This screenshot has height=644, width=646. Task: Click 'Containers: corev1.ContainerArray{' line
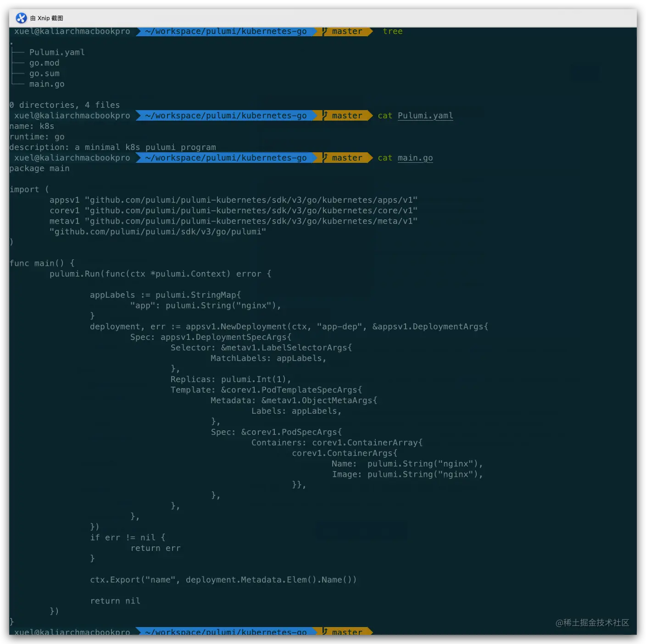337,443
